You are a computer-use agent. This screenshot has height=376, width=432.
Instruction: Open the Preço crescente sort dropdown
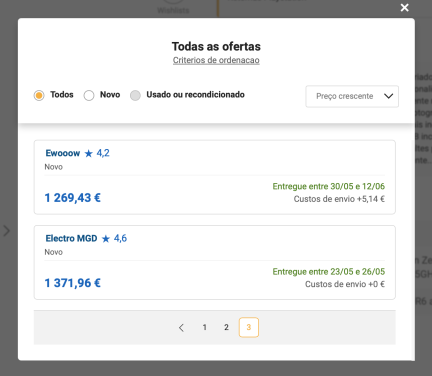[352, 96]
